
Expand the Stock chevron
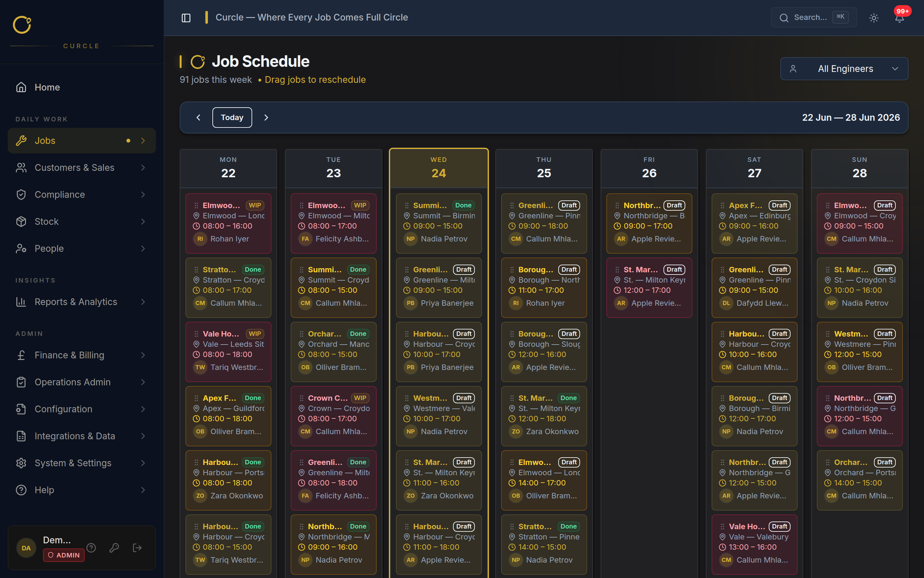point(143,221)
